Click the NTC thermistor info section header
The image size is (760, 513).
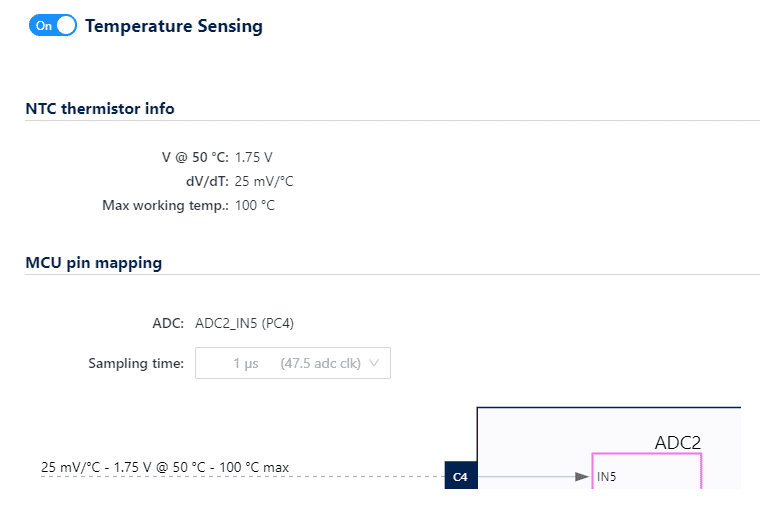[x=100, y=108]
